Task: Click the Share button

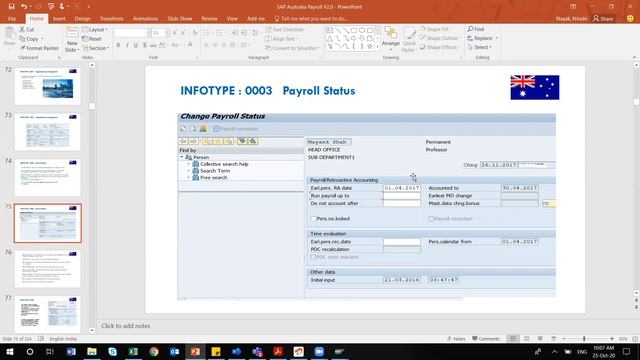Action: (603, 18)
